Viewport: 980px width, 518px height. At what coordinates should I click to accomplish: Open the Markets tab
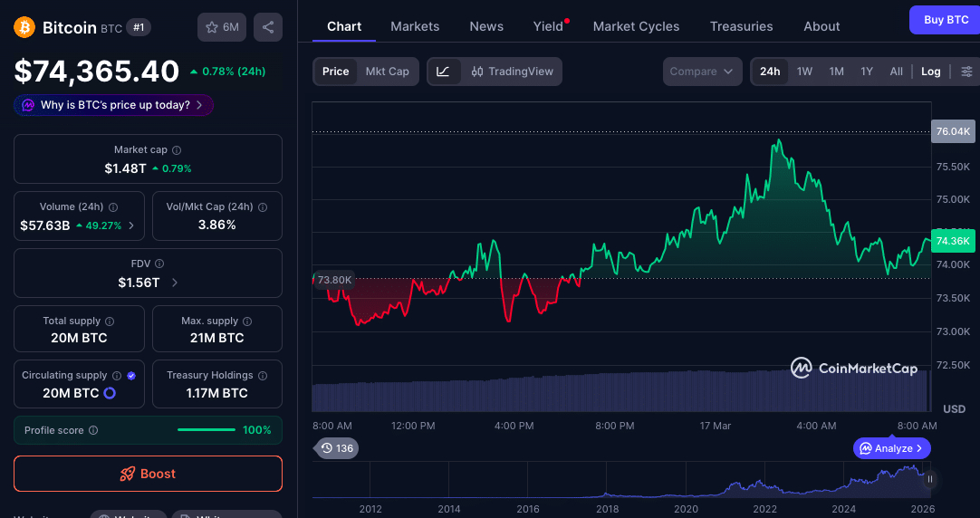tap(415, 26)
